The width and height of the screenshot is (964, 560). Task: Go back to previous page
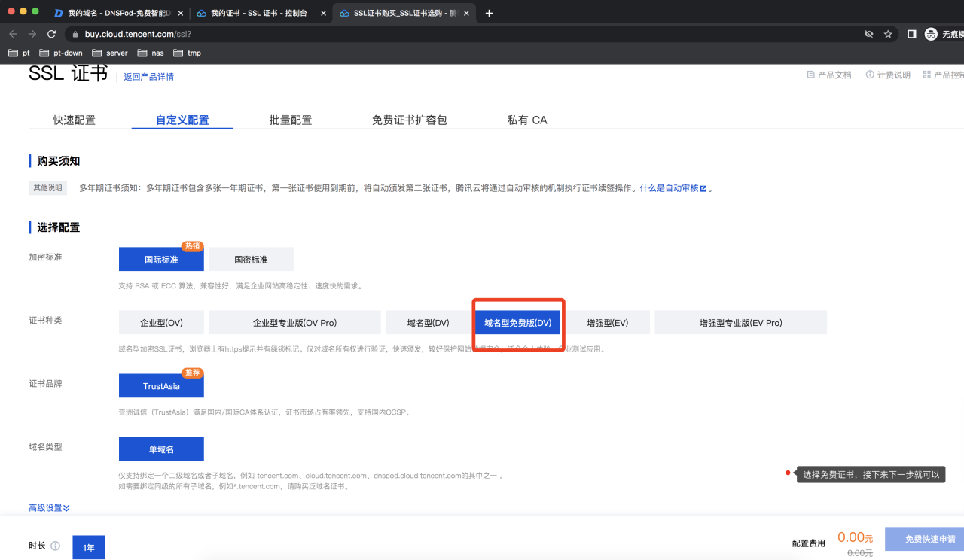(x=12, y=34)
